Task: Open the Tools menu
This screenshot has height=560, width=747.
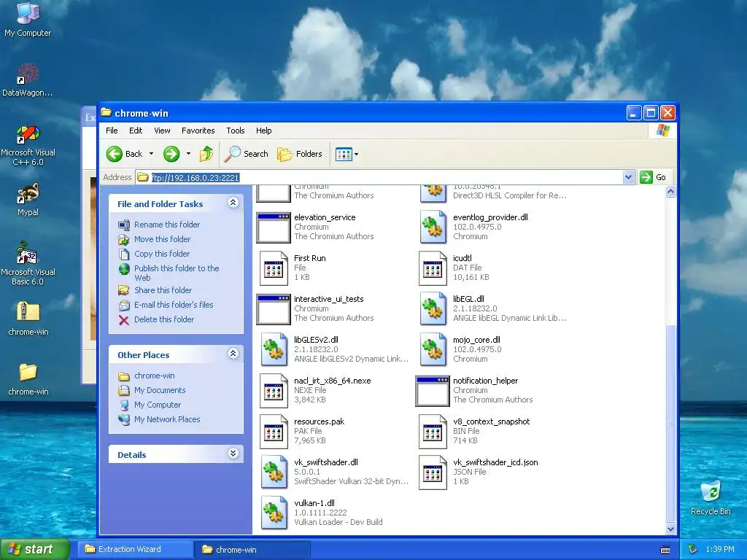Action: click(x=236, y=131)
